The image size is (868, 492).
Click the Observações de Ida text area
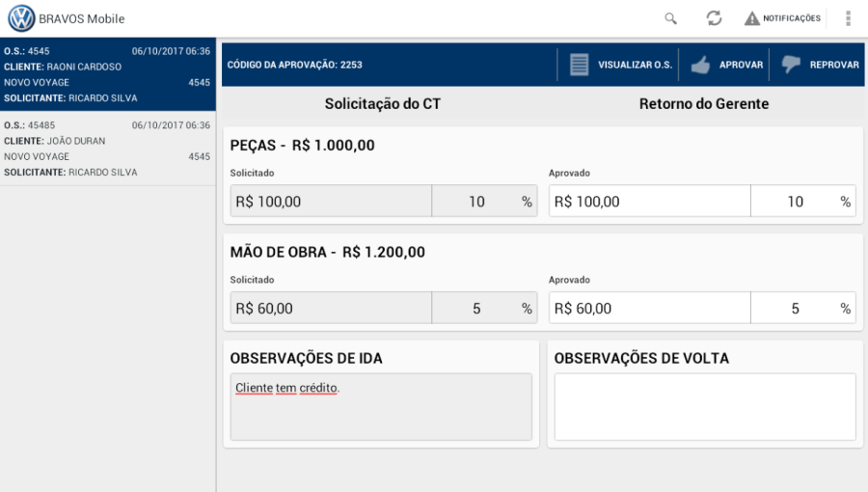pos(380,406)
